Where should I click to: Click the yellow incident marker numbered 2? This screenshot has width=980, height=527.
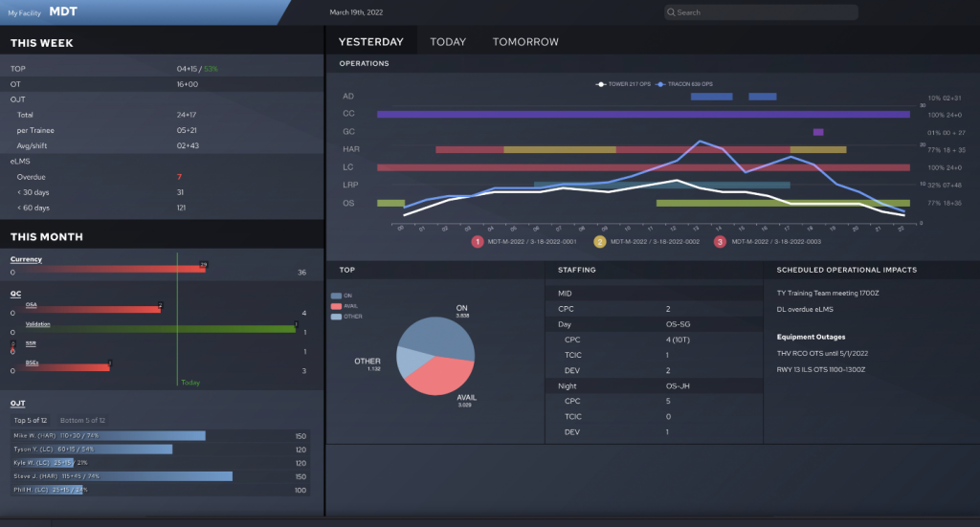[600, 242]
